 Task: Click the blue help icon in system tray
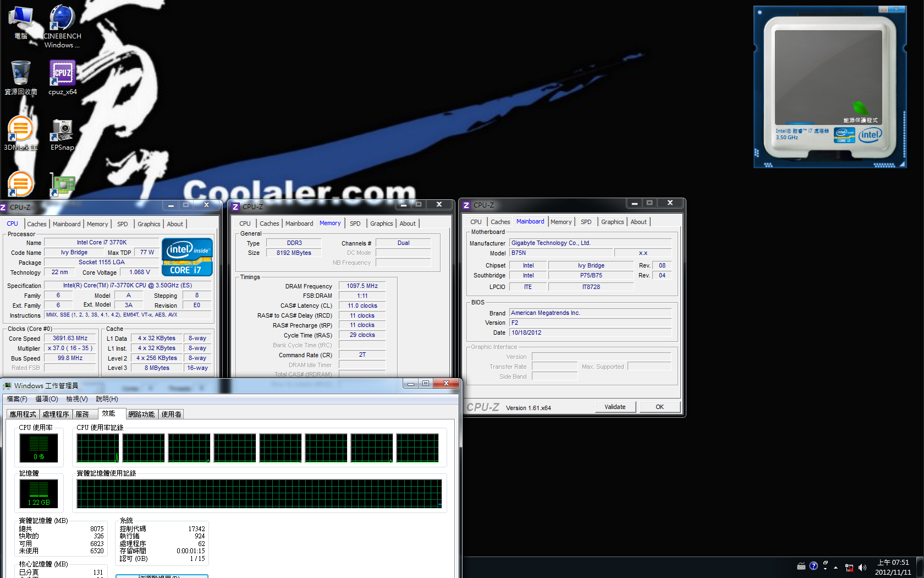pyautogui.click(x=813, y=566)
